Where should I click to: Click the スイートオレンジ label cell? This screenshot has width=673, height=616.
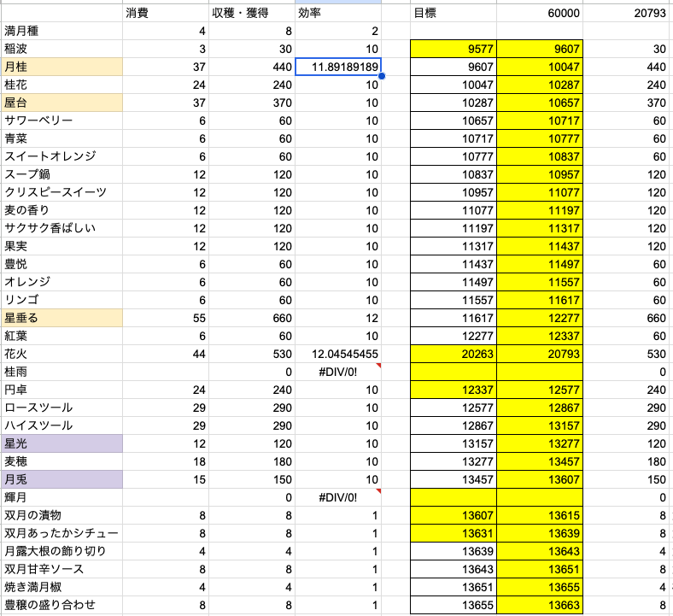pos(61,156)
